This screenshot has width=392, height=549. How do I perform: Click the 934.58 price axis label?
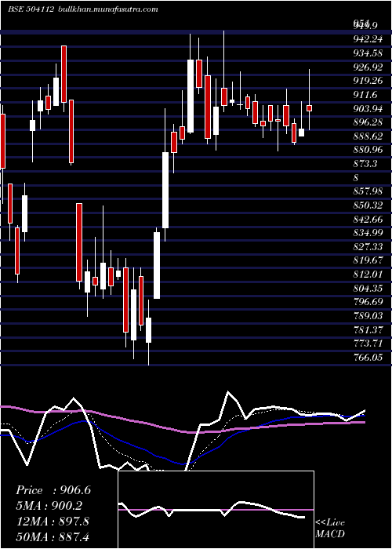pos(368,53)
